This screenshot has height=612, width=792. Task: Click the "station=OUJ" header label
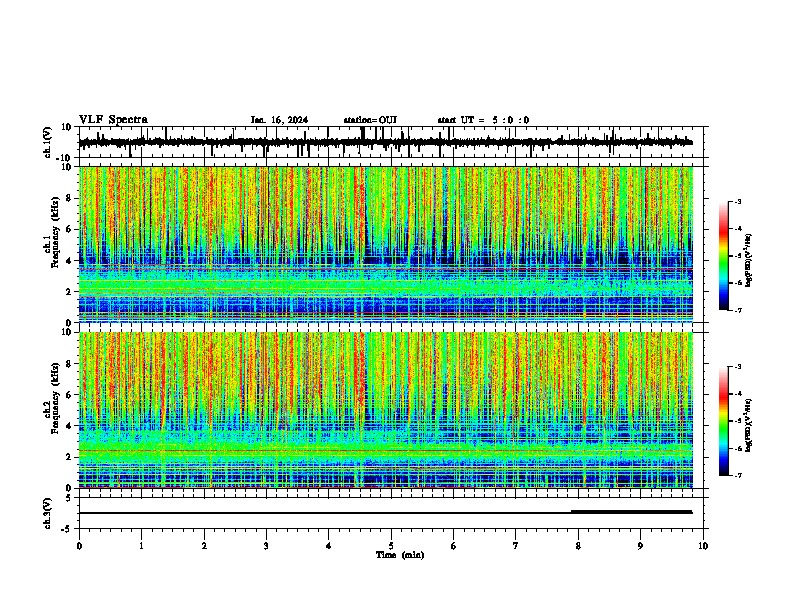click(x=370, y=120)
